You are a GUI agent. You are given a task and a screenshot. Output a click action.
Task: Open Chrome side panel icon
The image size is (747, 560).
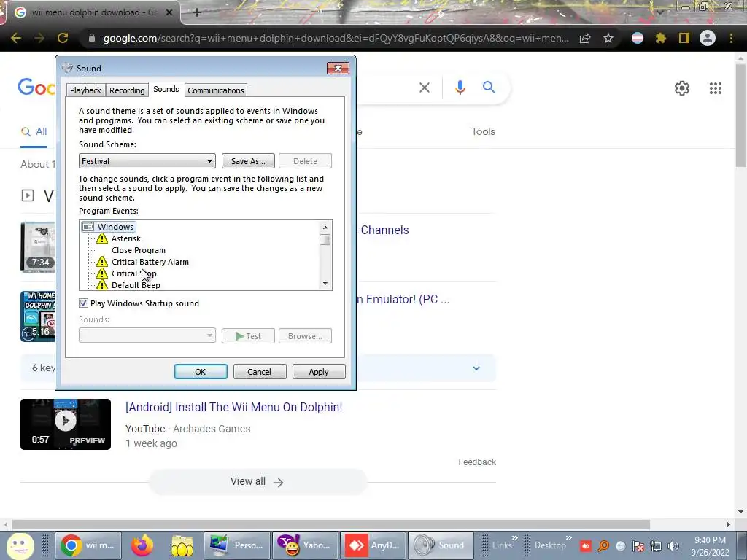point(684,38)
